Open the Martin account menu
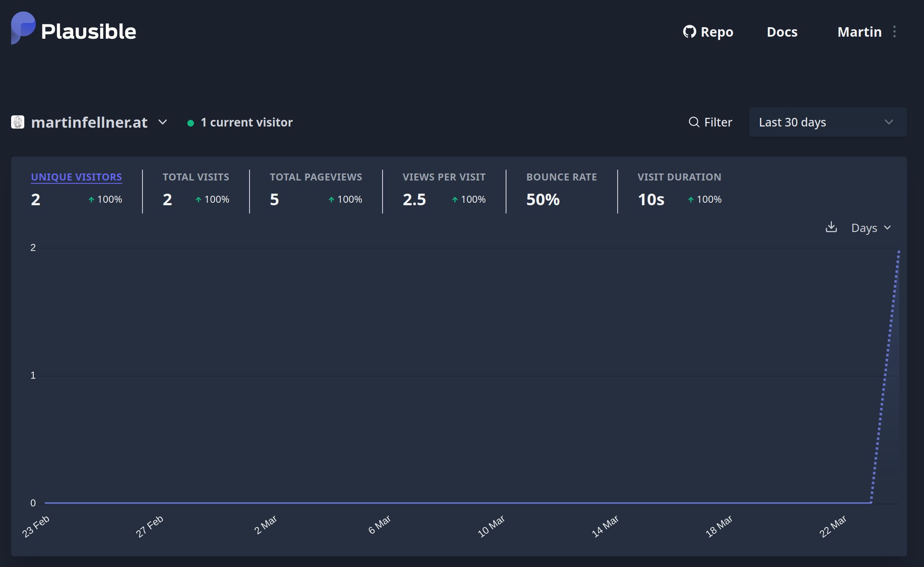The image size is (924, 567). [859, 32]
